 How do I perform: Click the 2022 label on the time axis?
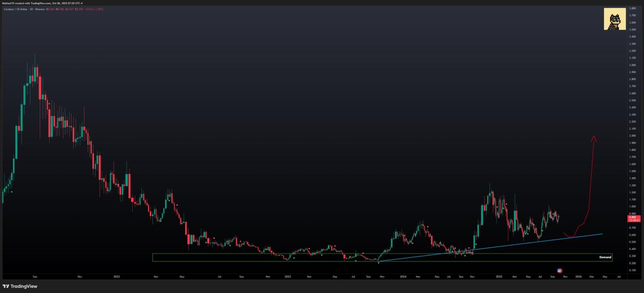117,277
